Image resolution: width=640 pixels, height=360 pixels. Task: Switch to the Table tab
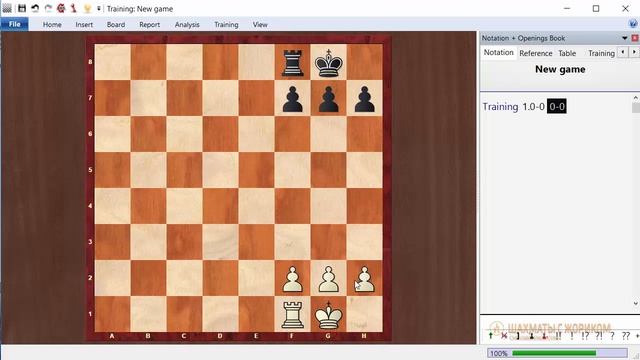tap(567, 53)
